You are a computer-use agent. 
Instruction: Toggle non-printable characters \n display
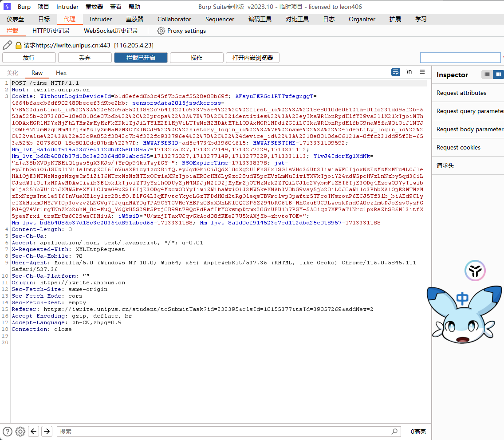tap(409, 72)
